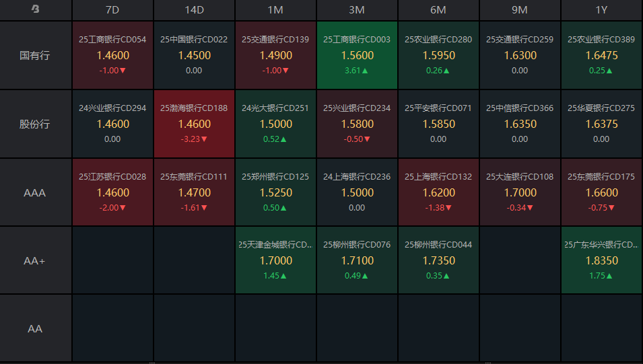This screenshot has height=364, width=643.
Task: Open the 25平安银行CD071 cell
Action: 438,124
